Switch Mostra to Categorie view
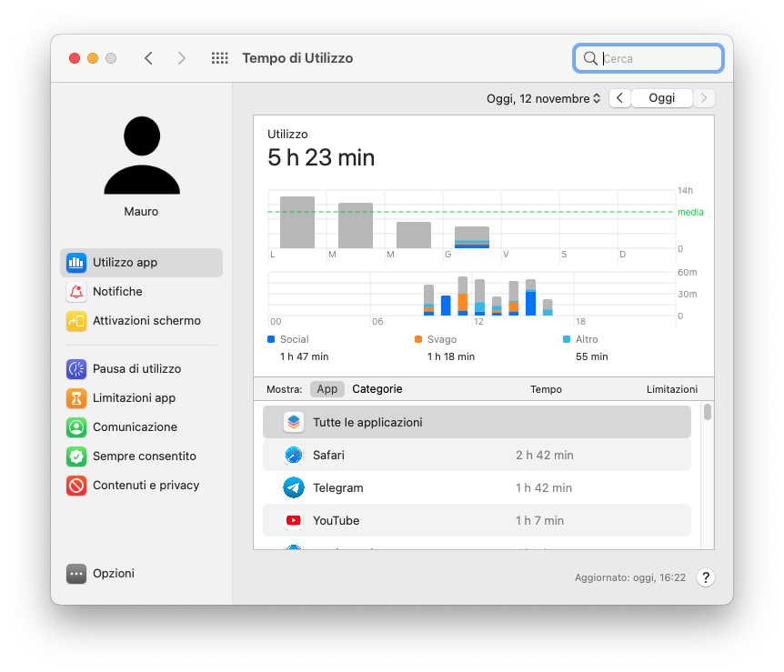The height and width of the screenshot is (672, 784). [x=377, y=389]
